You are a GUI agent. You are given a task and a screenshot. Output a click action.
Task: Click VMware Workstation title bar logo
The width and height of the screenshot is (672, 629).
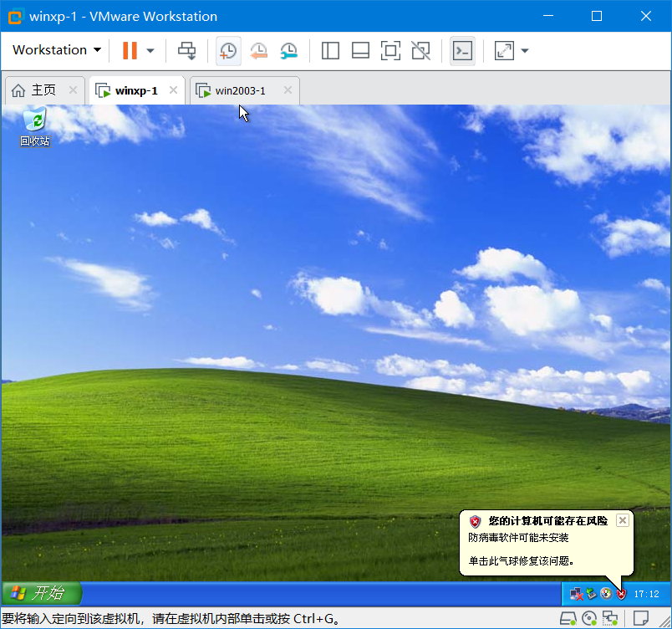[x=15, y=17]
